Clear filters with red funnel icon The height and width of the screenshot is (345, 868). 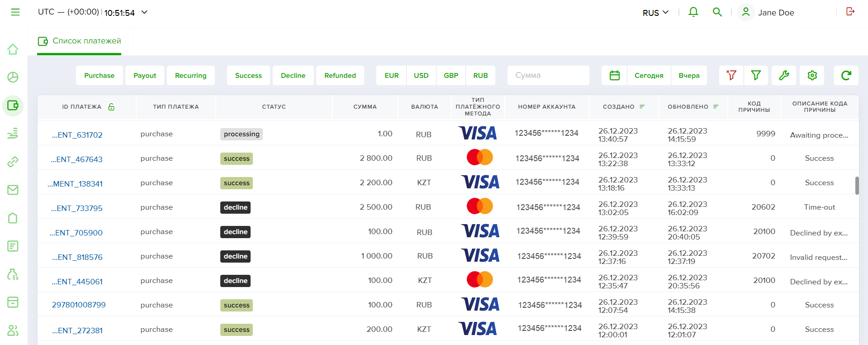[731, 75]
